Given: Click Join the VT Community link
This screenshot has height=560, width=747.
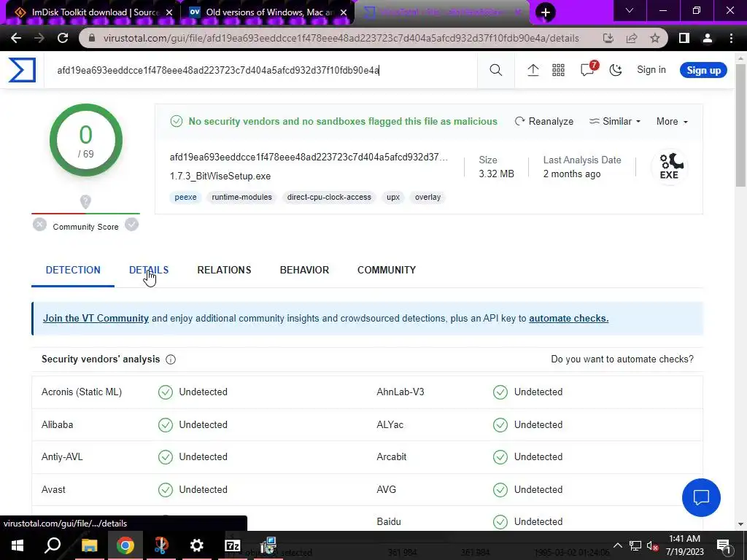Looking at the screenshot, I should (96, 318).
